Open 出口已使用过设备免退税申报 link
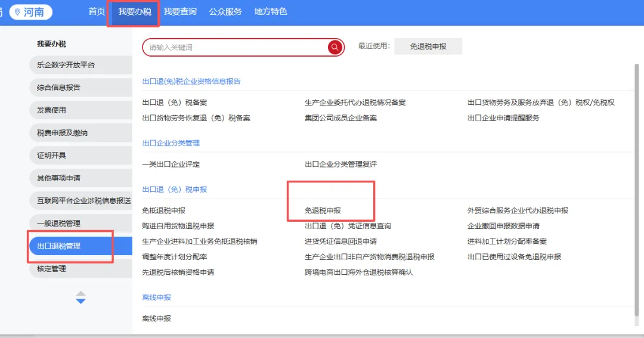This screenshot has height=338, width=644. (514, 257)
